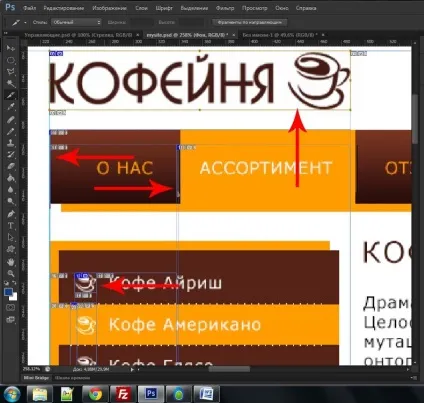Open the status bar info arrow menu
424x403 pixels.
pyautogui.click(x=132, y=369)
